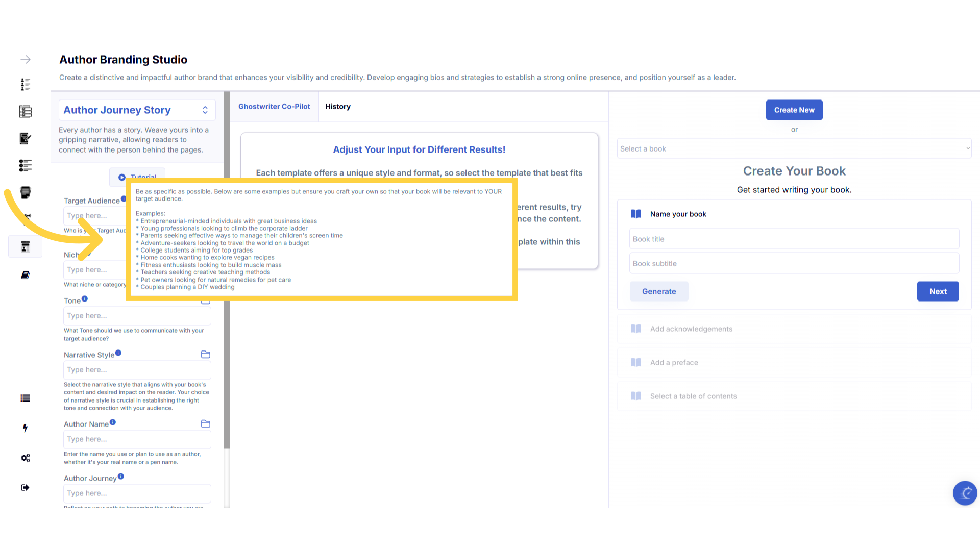This screenshot has width=980, height=551.
Task: Switch to the History tab
Action: click(x=337, y=107)
